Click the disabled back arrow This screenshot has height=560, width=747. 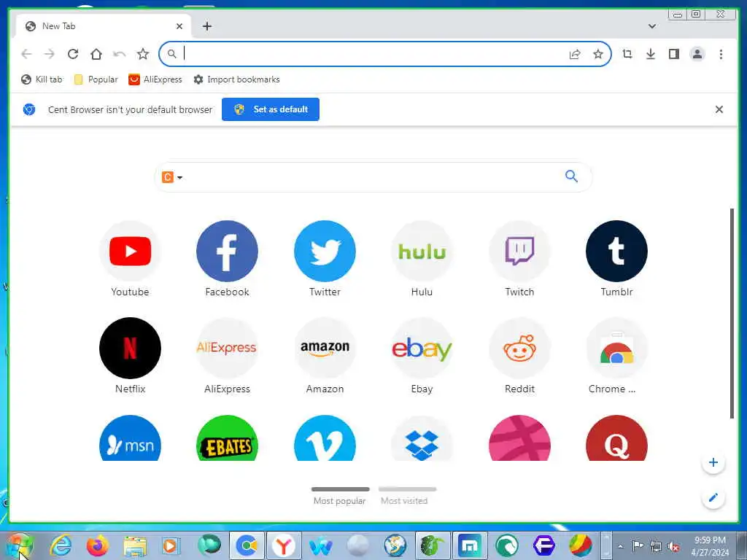(26, 54)
